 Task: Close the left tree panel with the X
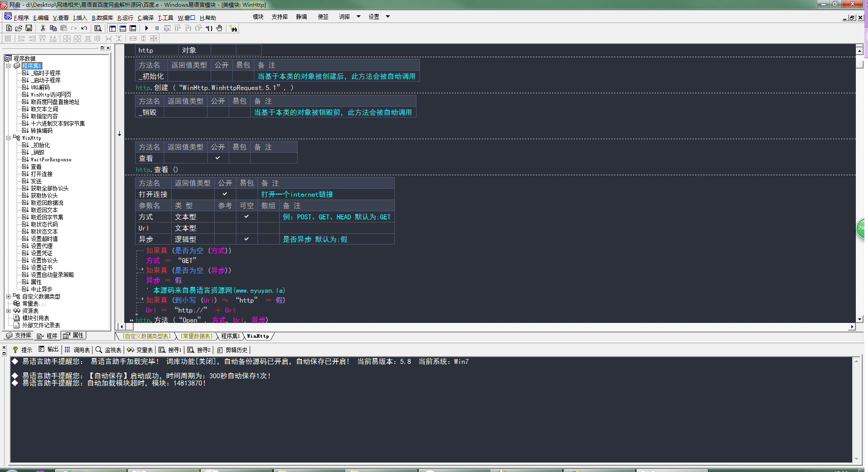click(x=108, y=48)
